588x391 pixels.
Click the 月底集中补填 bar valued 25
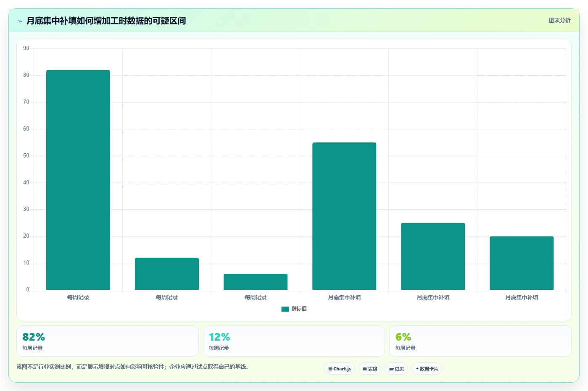click(x=433, y=256)
